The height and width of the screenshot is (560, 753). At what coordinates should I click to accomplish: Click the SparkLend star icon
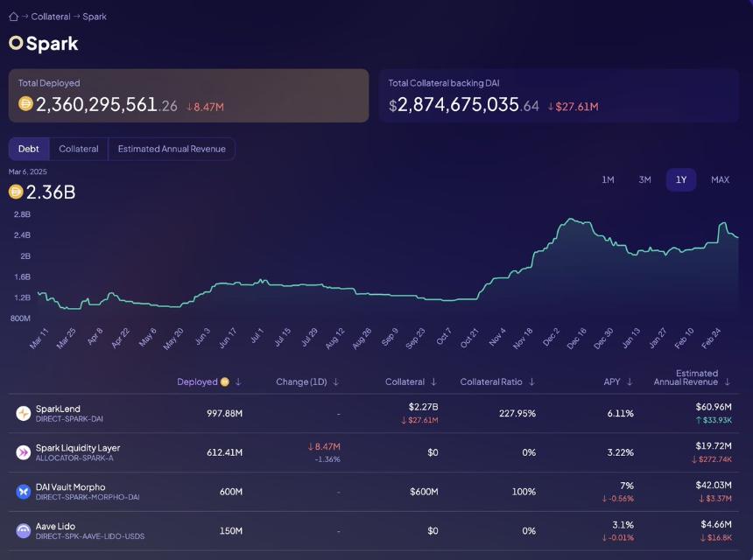[x=23, y=413]
